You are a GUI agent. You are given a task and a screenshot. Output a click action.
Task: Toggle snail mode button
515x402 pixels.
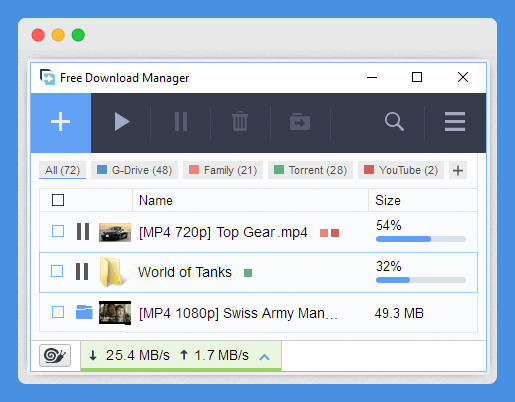(x=55, y=355)
